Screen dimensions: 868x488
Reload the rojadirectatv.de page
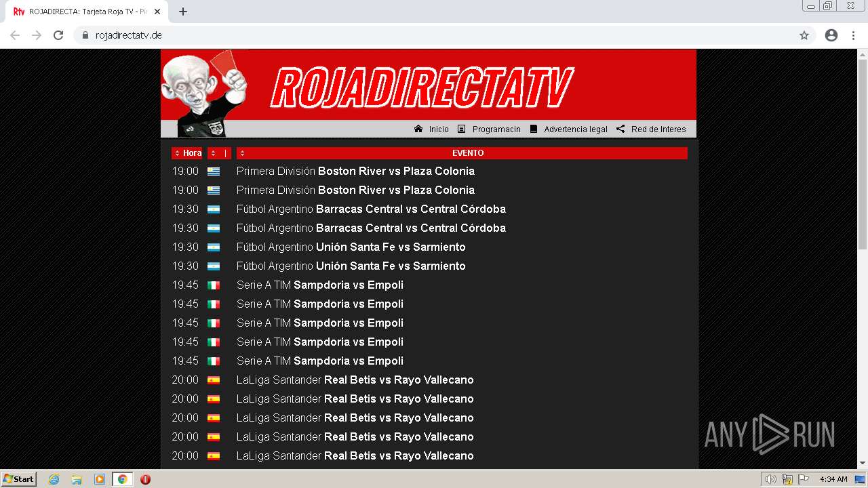pos(58,35)
